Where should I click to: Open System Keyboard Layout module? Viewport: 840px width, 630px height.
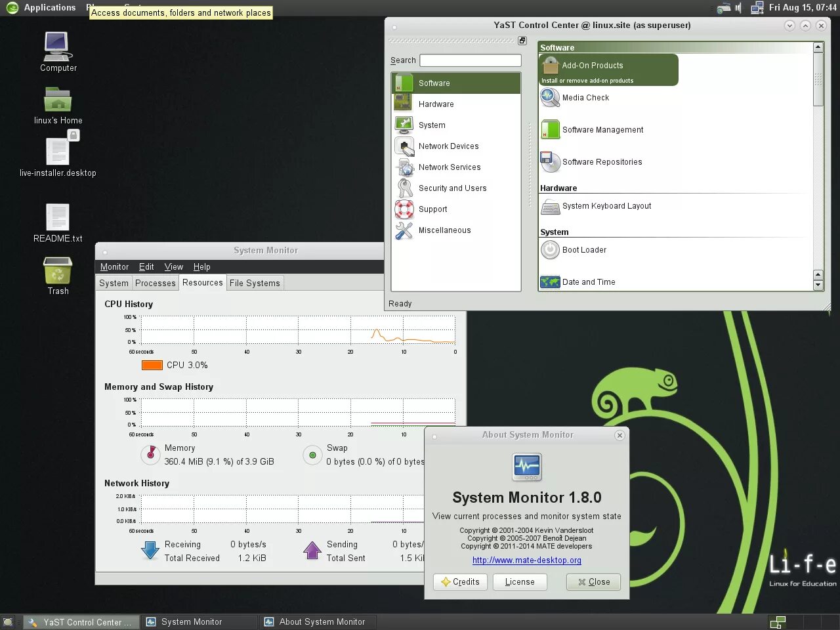596,206
